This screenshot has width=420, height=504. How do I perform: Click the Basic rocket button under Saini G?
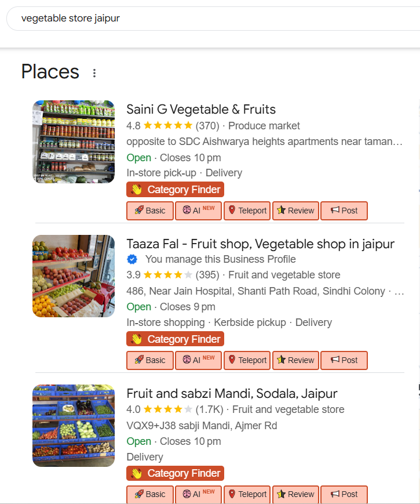pyautogui.click(x=150, y=211)
